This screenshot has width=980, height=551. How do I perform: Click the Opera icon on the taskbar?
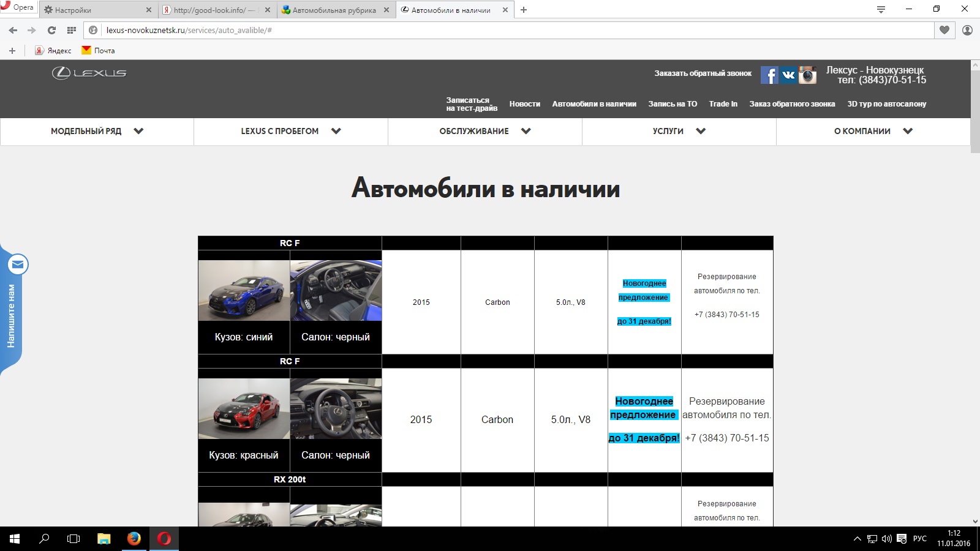pos(164,539)
